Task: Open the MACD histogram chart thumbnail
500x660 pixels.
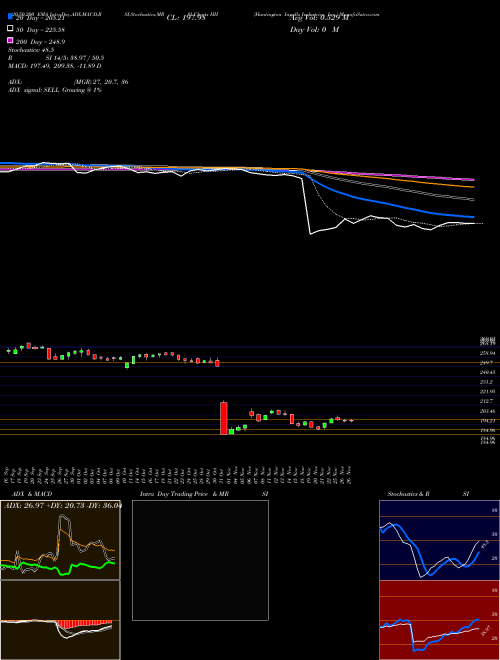Action: click(60, 620)
